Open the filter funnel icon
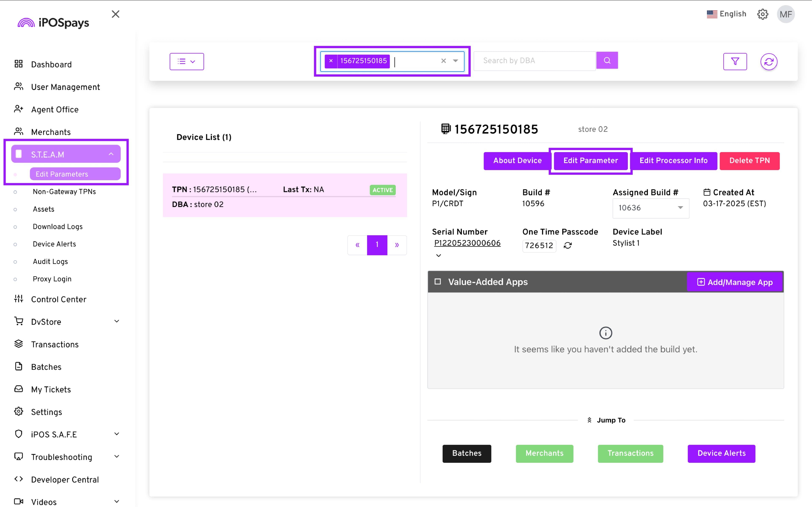 (735, 61)
